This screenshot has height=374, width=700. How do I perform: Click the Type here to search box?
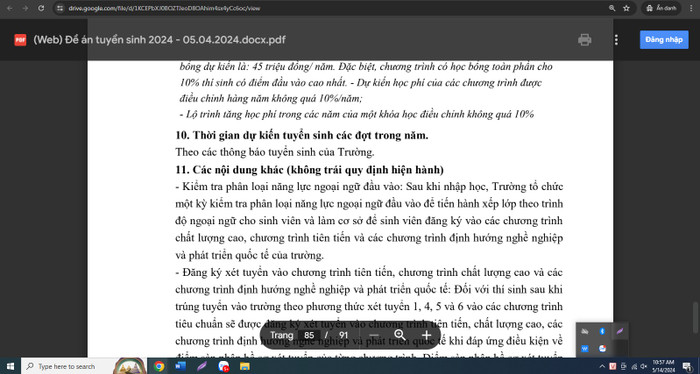84,366
